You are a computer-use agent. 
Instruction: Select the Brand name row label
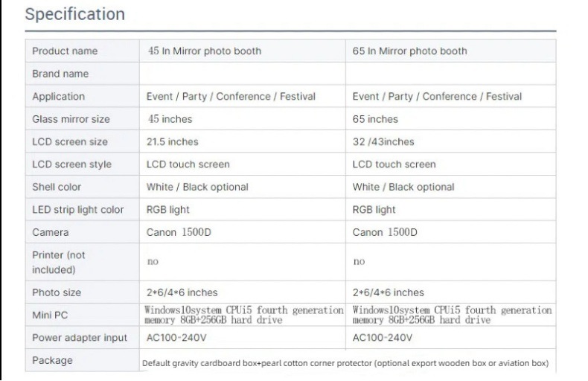[x=60, y=74]
